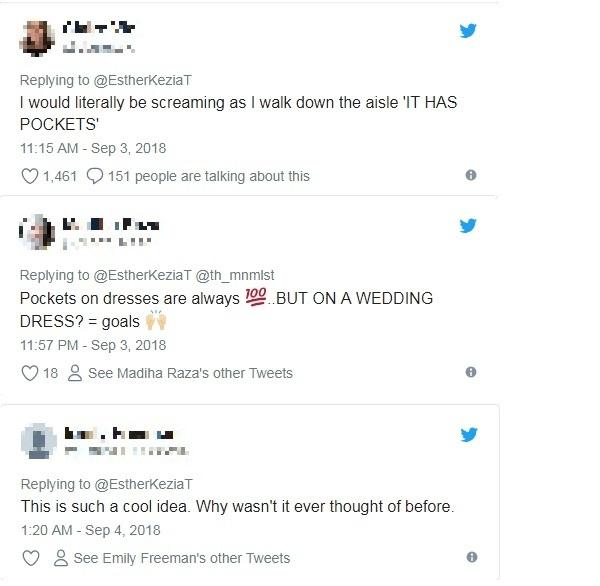The height and width of the screenshot is (586, 600).
Task: Open info icon on second tweet
Action: (x=471, y=372)
